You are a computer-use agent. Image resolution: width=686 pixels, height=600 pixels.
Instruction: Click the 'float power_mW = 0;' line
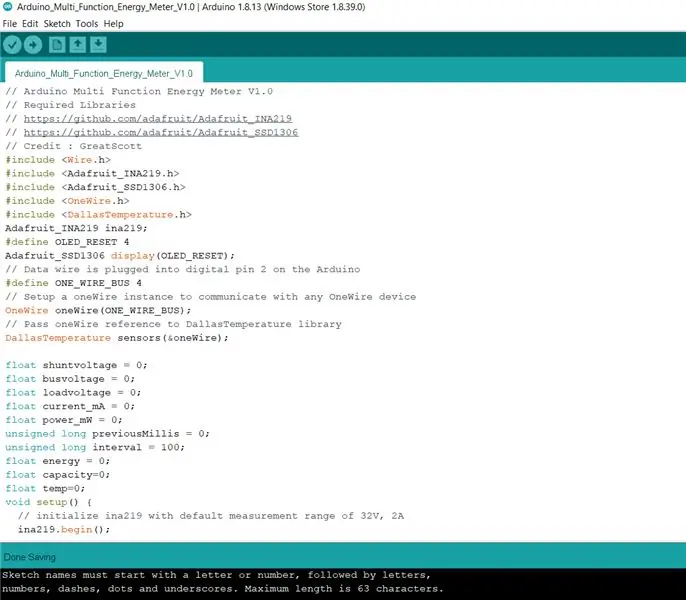pos(64,420)
